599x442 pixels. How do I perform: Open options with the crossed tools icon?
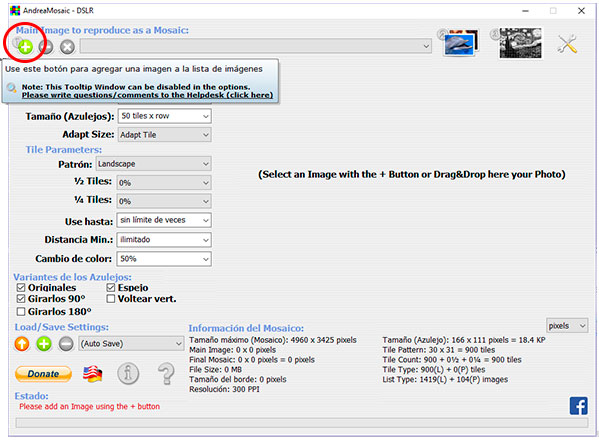tap(567, 44)
